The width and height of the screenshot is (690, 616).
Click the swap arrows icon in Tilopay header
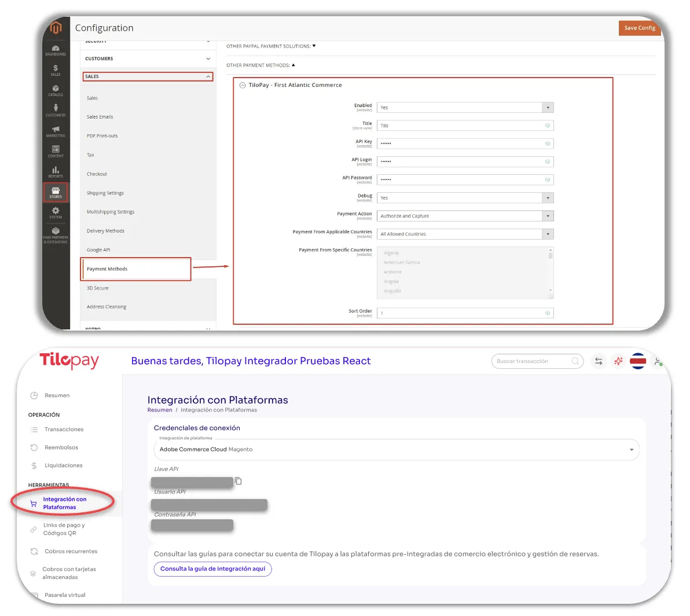point(599,361)
